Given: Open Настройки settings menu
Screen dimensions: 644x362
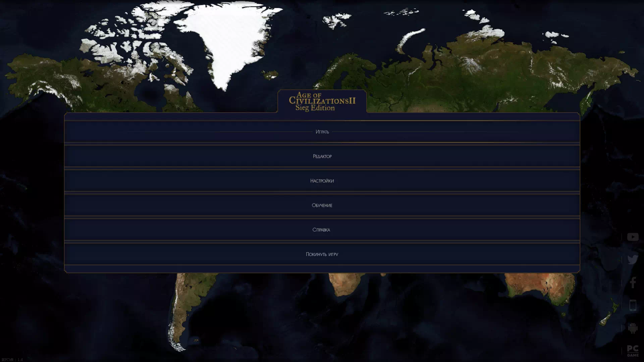Looking at the screenshot, I should pyautogui.click(x=322, y=181).
